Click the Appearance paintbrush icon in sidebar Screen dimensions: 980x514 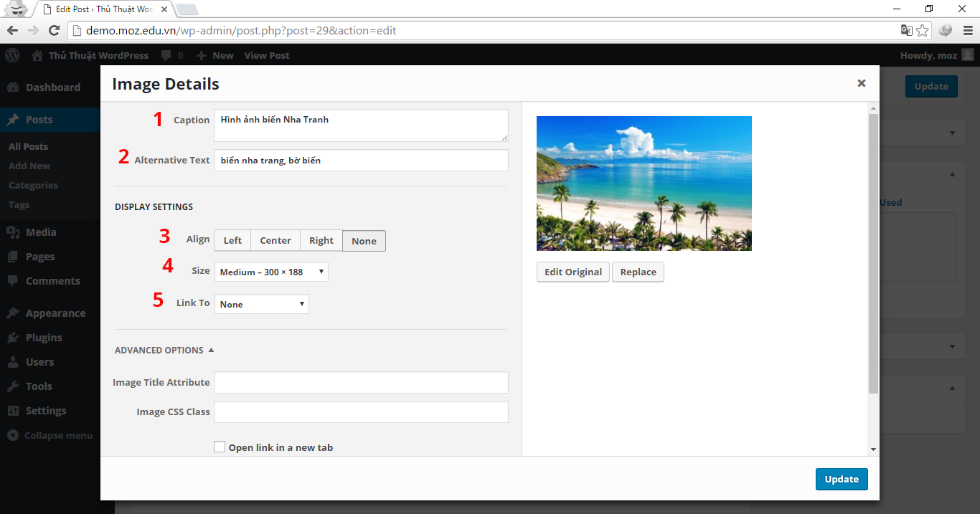(13, 313)
